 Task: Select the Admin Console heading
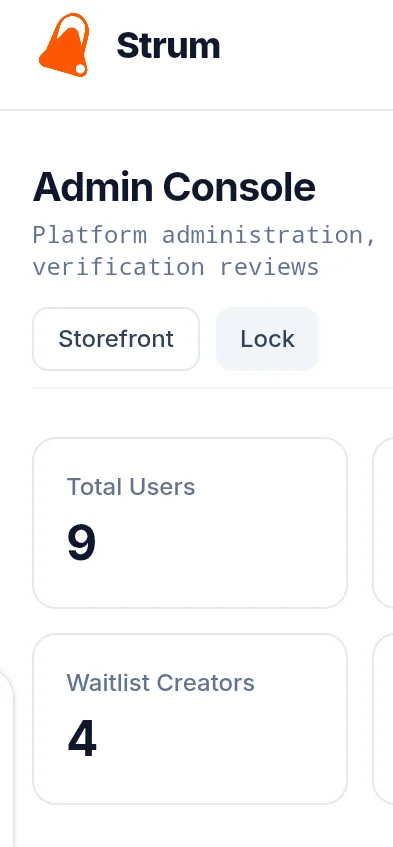[x=174, y=187]
